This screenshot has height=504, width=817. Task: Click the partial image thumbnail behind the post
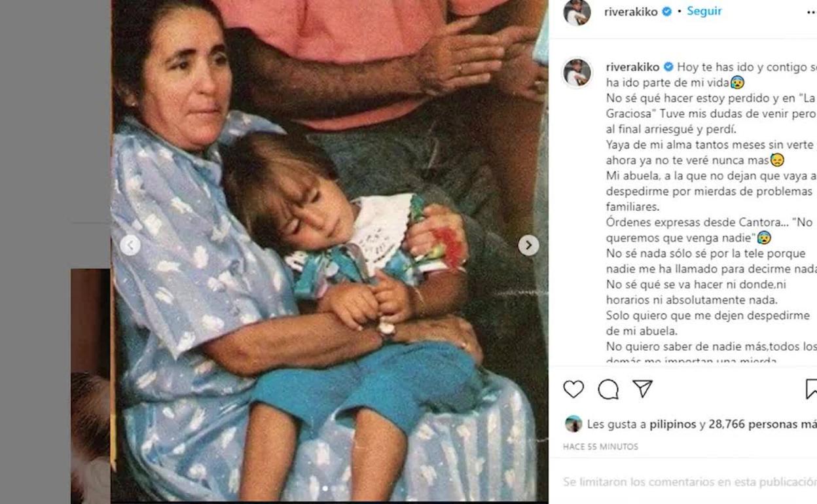click(90, 386)
